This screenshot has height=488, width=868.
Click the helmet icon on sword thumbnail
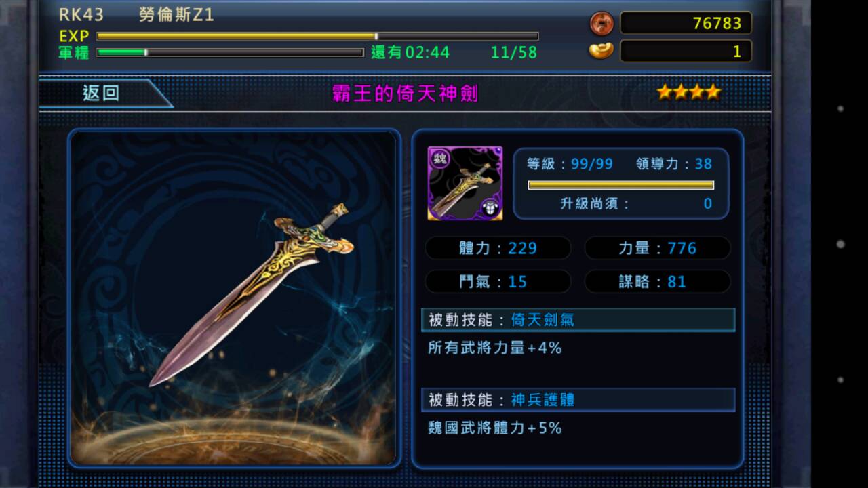point(490,207)
